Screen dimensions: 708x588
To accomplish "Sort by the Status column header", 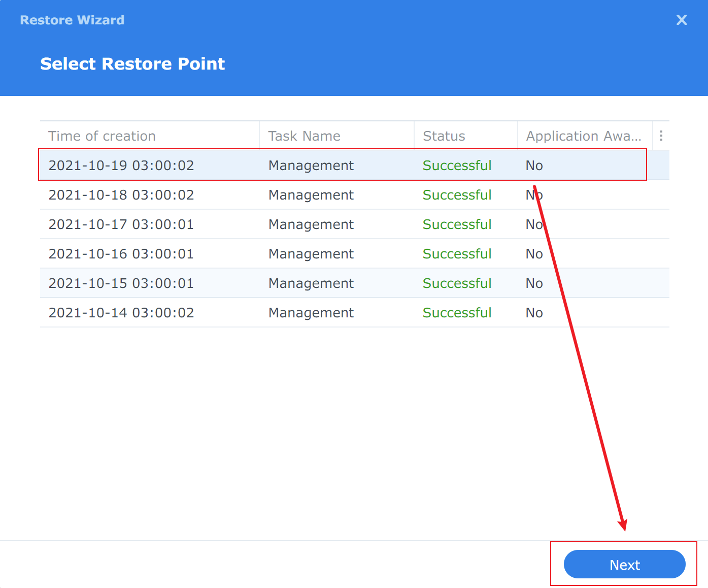I will point(444,136).
